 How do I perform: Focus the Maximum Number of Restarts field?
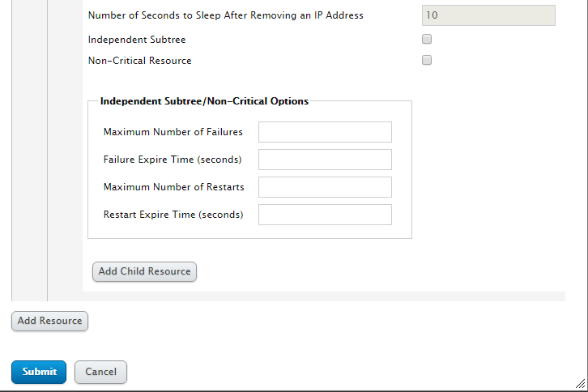[x=325, y=187]
